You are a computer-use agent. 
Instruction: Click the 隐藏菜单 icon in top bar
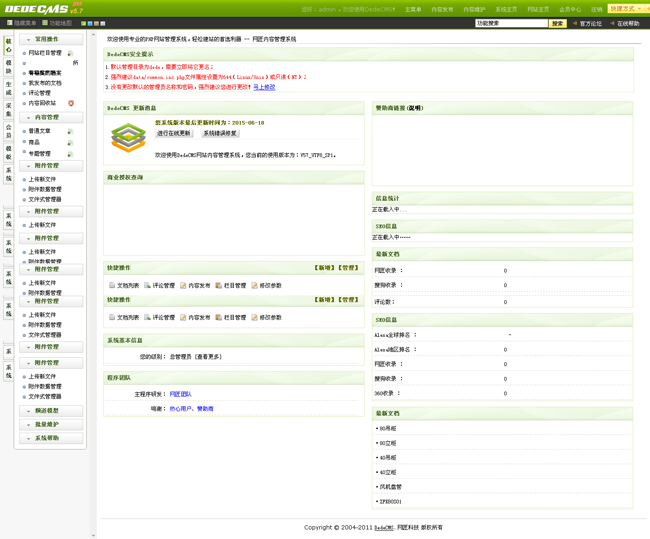(x=10, y=23)
